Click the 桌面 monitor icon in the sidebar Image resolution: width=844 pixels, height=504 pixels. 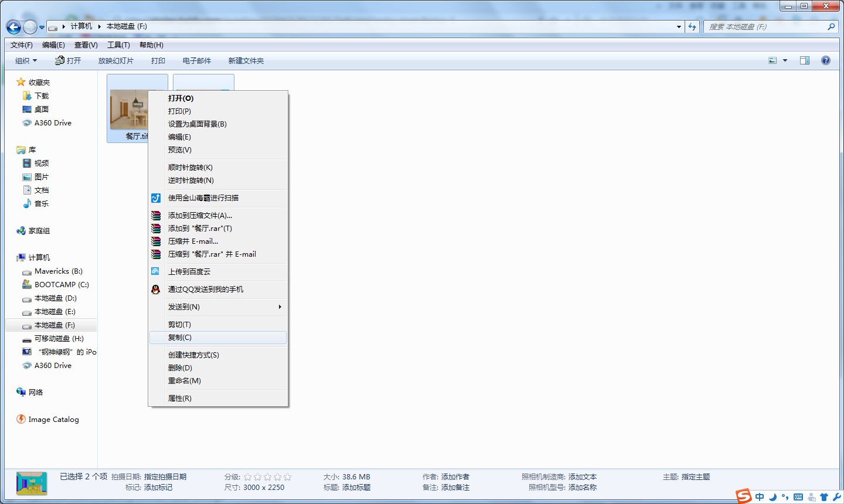click(27, 109)
